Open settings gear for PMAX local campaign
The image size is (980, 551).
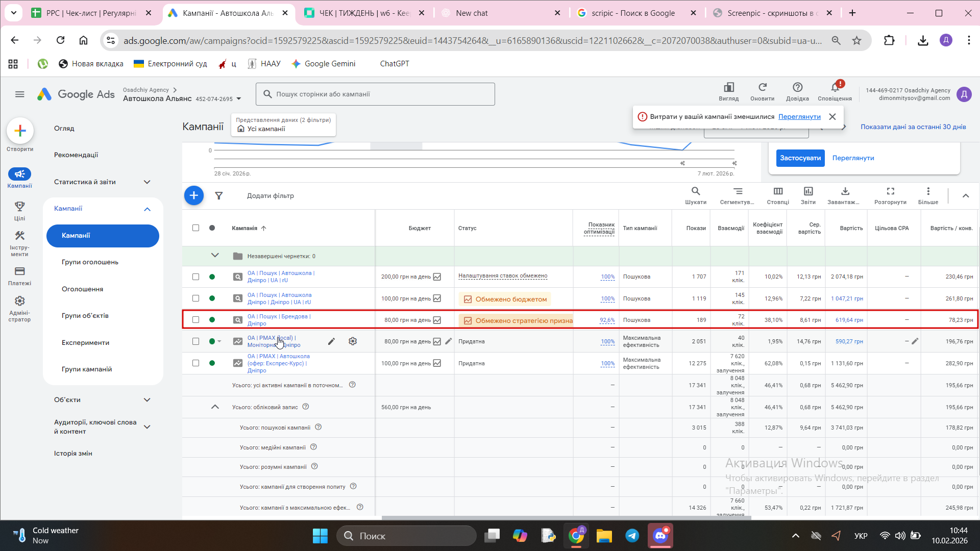tap(353, 341)
